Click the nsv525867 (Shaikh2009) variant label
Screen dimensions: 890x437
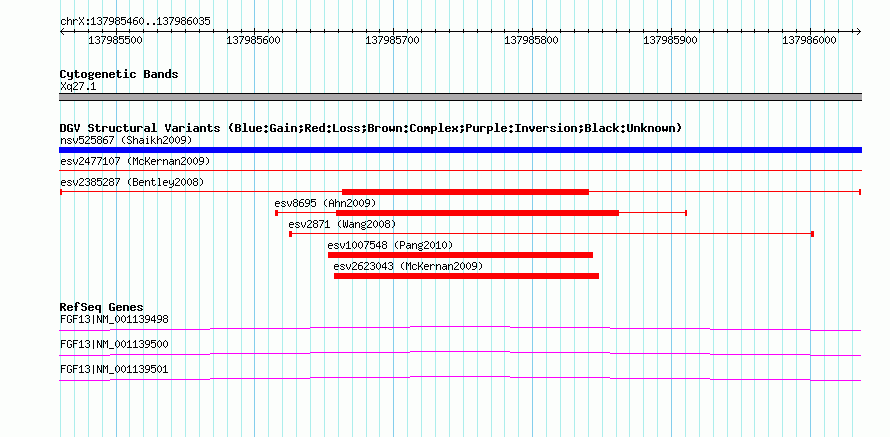(126, 140)
